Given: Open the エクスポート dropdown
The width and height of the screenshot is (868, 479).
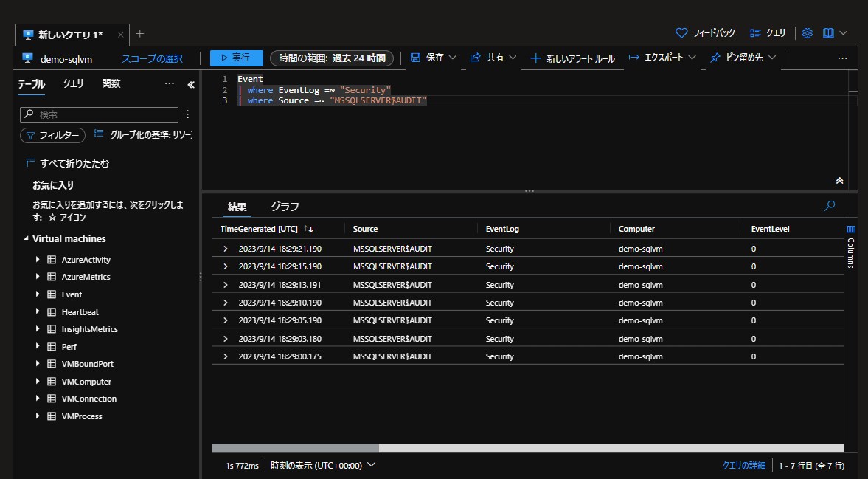Looking at the screenshot, I should (x=663, y=58).
